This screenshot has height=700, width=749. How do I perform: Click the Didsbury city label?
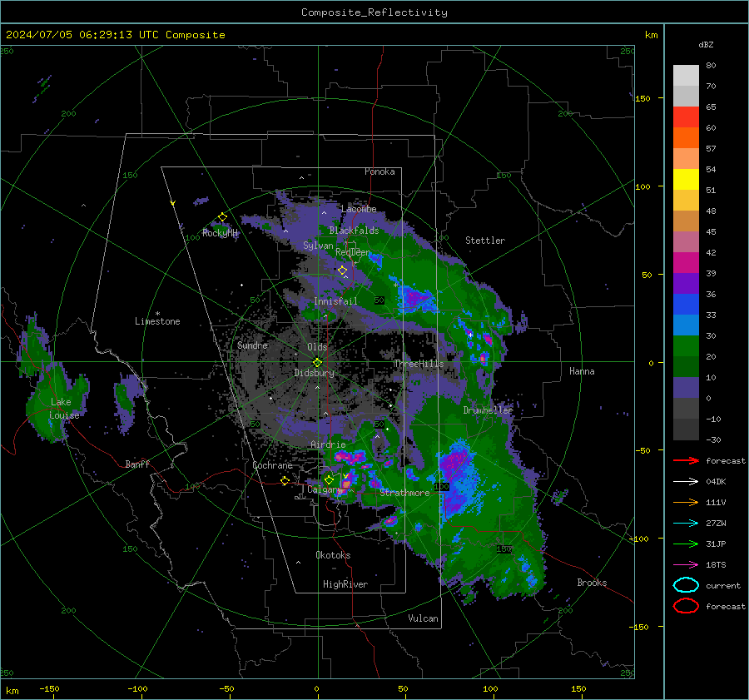(x=314, y=373)
